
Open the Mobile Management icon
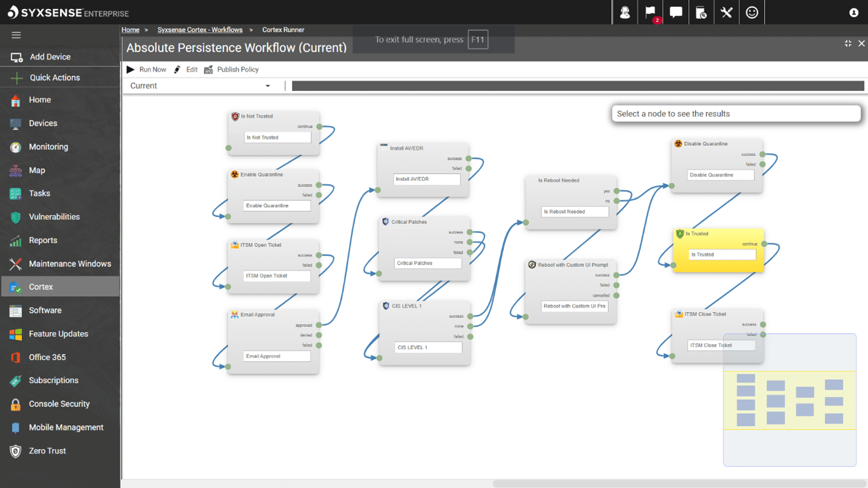tap(16, 428)
